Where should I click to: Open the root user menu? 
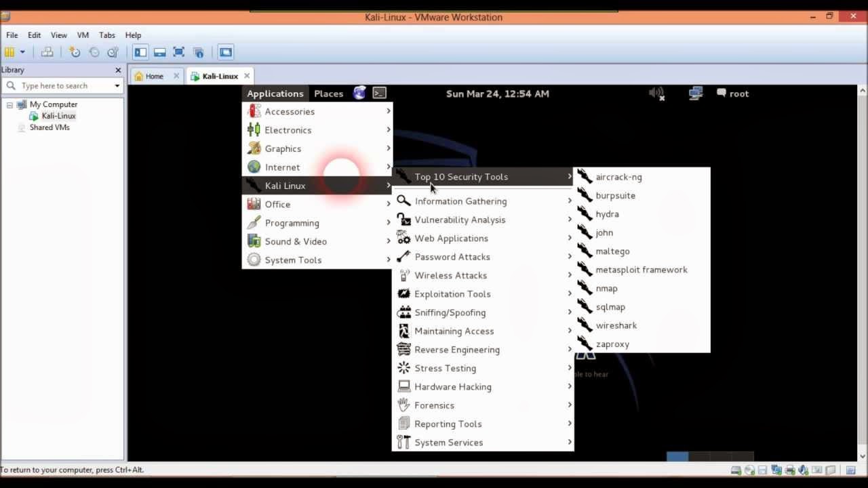[x=732, y=94]
